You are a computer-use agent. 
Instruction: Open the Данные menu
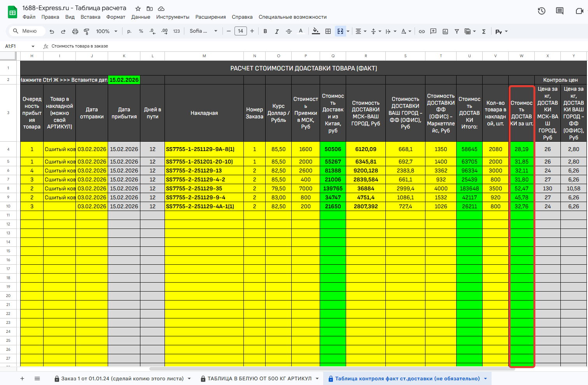pos(140,17)
